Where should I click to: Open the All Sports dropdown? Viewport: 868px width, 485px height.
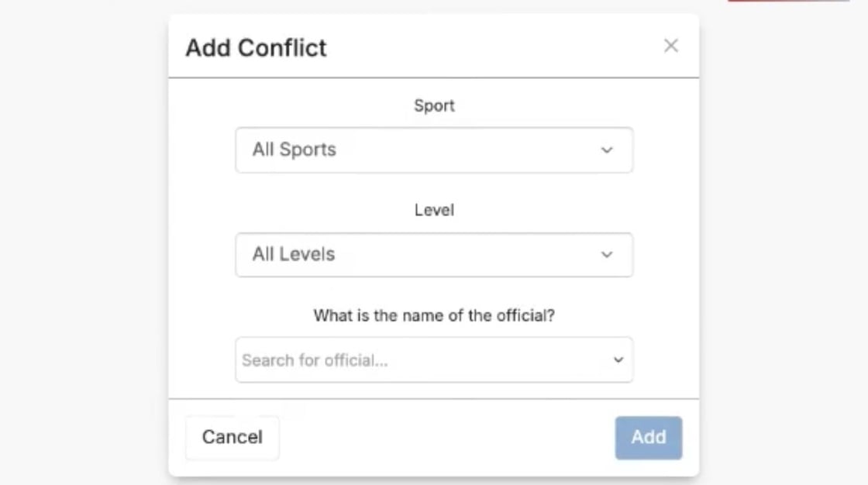(434, 150)
